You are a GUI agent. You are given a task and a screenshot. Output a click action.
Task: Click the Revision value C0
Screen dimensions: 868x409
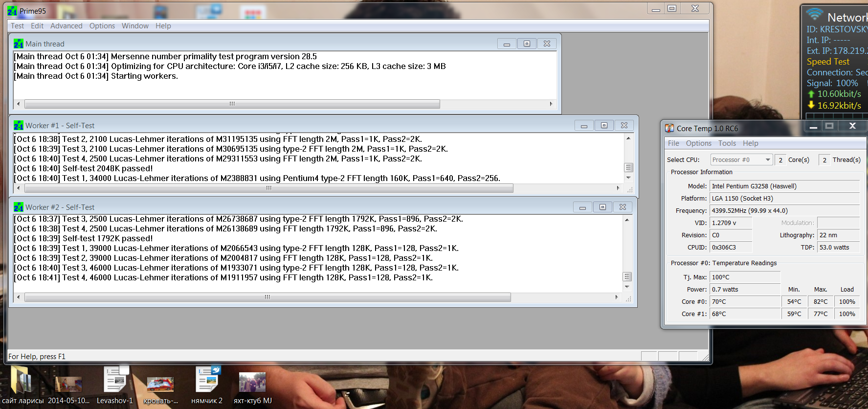click(x=731, y=235)
